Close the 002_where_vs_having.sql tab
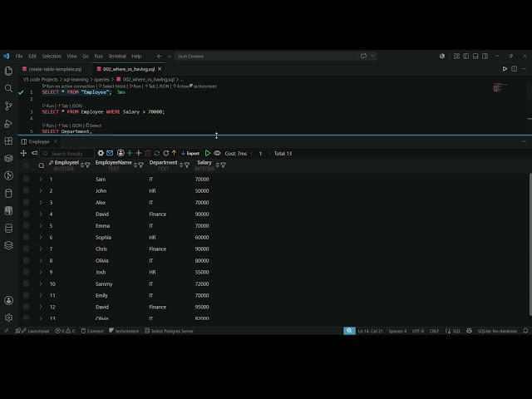This screenshot has height=399, width=532. 160,69
